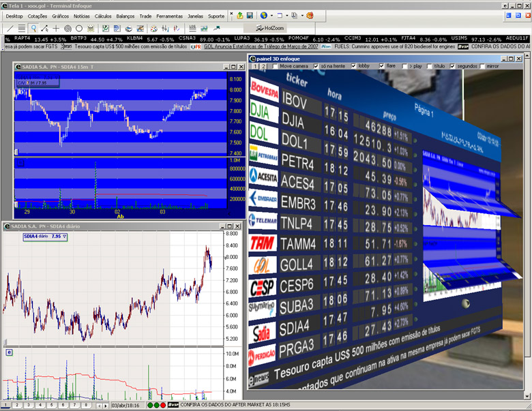Click the Bovespa logo in 3D panel

[x=263, y=89]
